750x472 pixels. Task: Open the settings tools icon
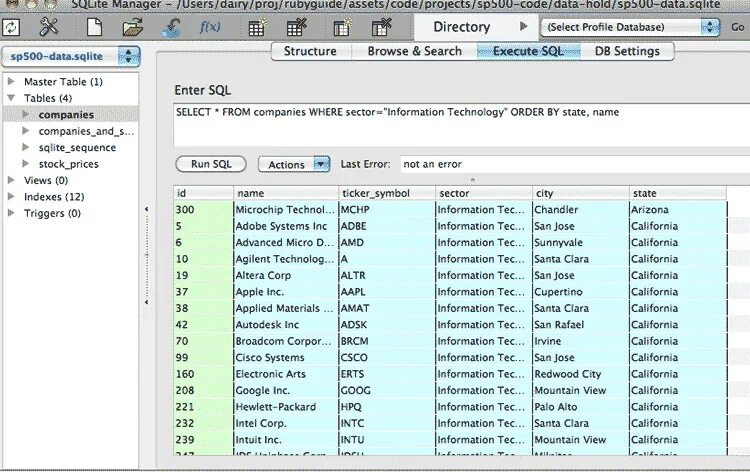pos(49,27)
